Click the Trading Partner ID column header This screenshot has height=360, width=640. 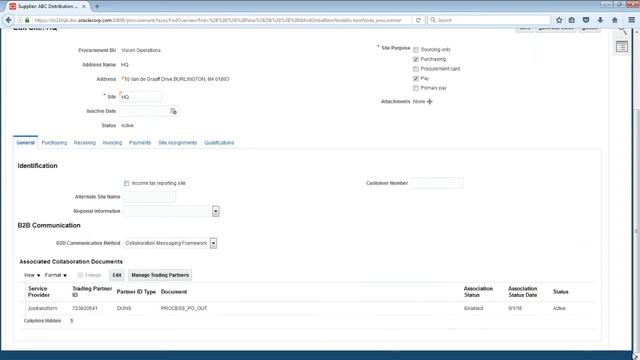(92, 291)
